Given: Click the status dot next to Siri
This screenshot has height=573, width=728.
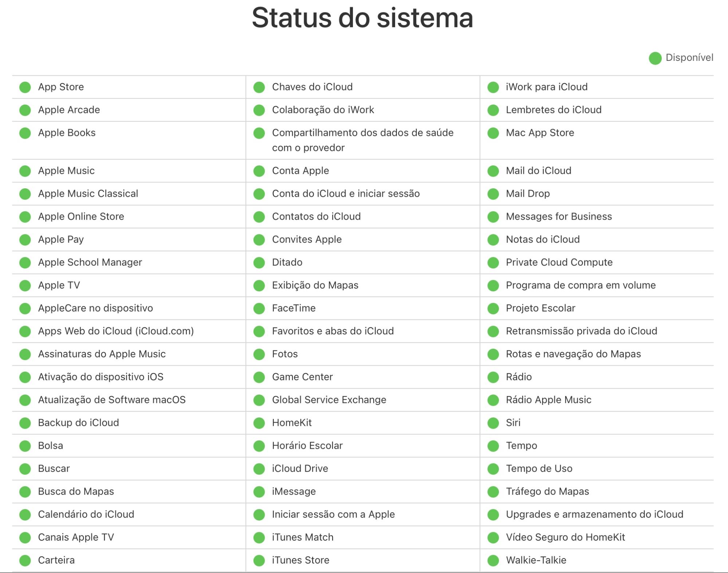Looking at the screenshot, I should (493, 423).
